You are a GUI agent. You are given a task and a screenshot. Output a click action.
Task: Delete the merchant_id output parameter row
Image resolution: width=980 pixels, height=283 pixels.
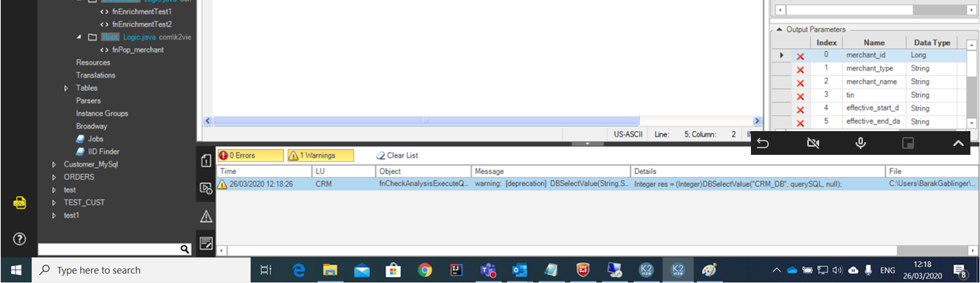point(801,56)
